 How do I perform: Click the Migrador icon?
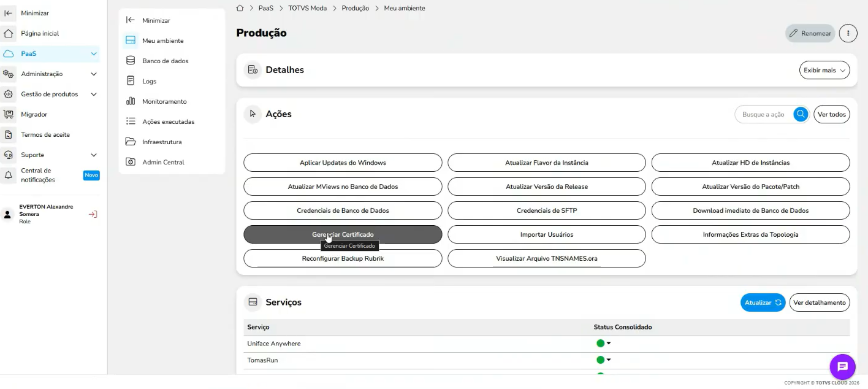[x=9, y=114]
